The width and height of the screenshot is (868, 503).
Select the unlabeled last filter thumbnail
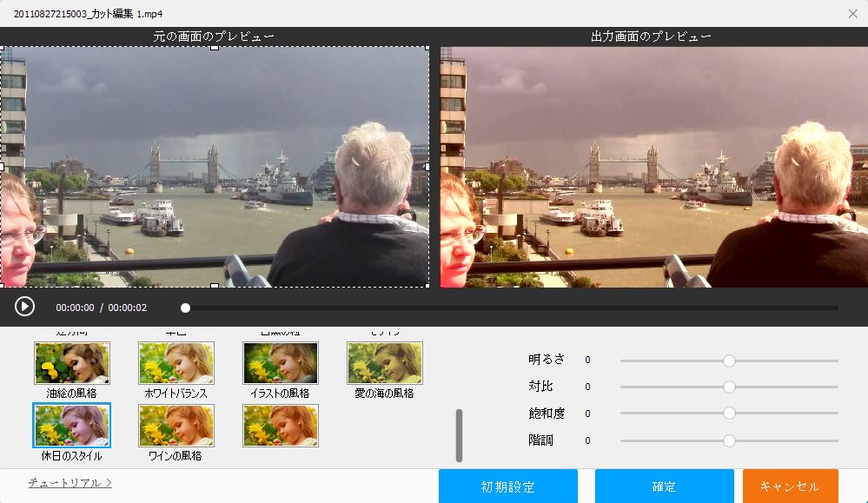point(280,426)
